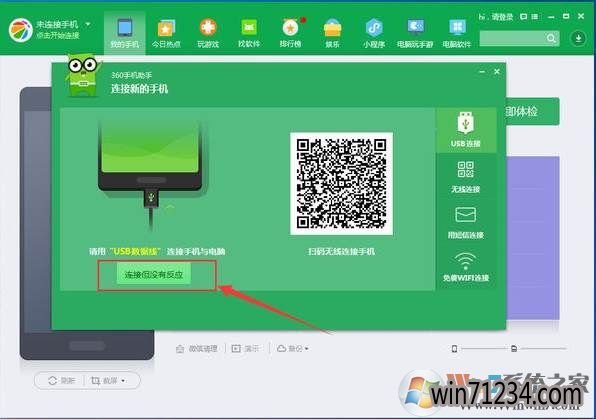Image resolution: width=596 pixels, height=419 pixels.
Task: Open the 电脑软件 section
Action: pyautogui.click(x=457, y=33)
